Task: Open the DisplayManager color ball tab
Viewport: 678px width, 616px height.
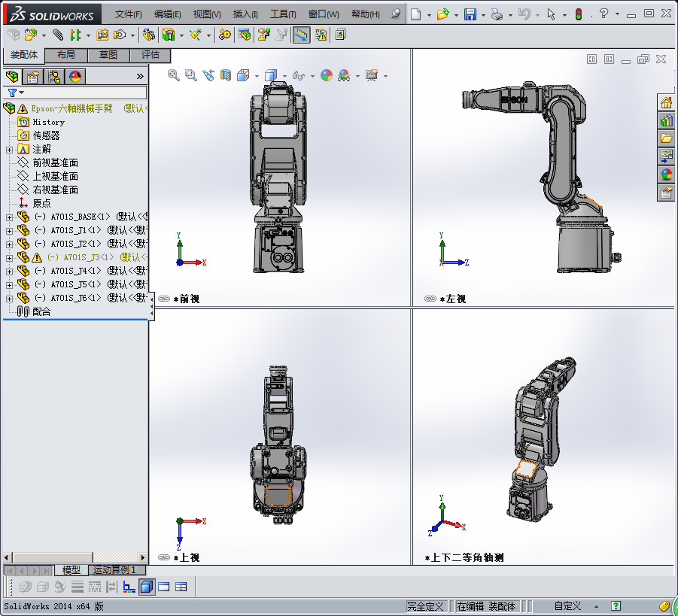Action: 75,77
